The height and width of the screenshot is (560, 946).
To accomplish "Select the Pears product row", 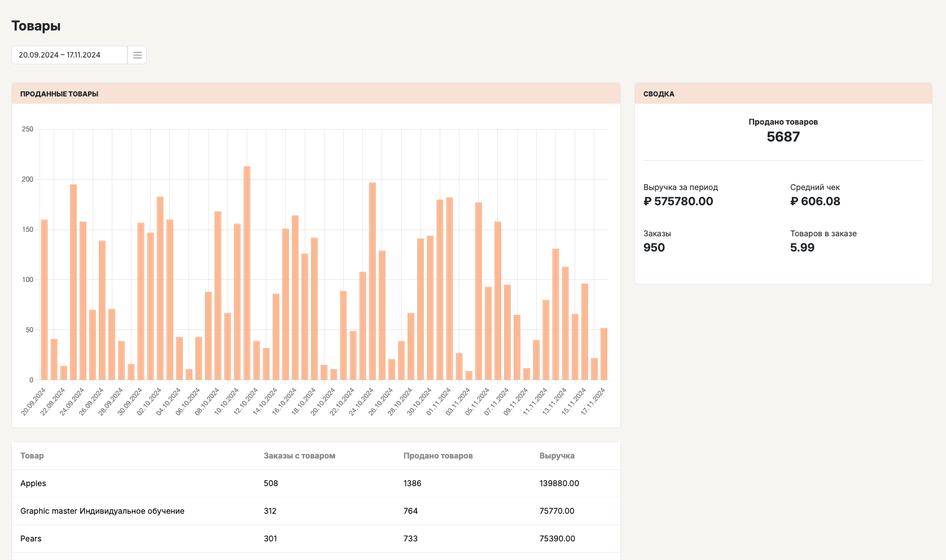I will coord(31,539).
